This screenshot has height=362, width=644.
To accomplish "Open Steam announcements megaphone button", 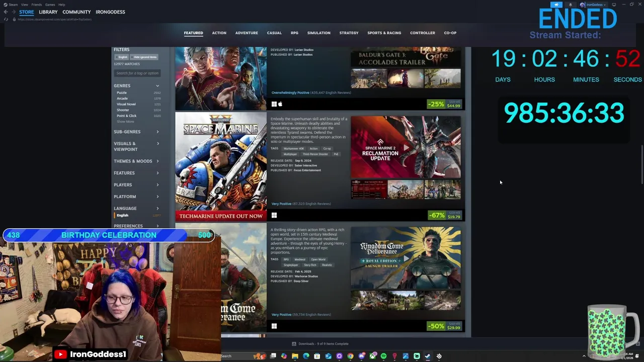I will click(x=556, y=5).
